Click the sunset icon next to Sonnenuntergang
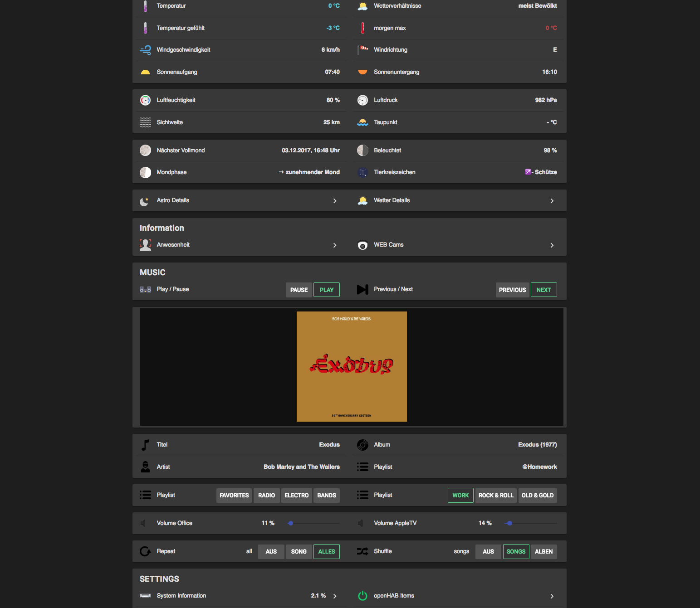Image resolution: width=700 pixels, height=608 pixels. pyautogui.click(x=362, y=72)
